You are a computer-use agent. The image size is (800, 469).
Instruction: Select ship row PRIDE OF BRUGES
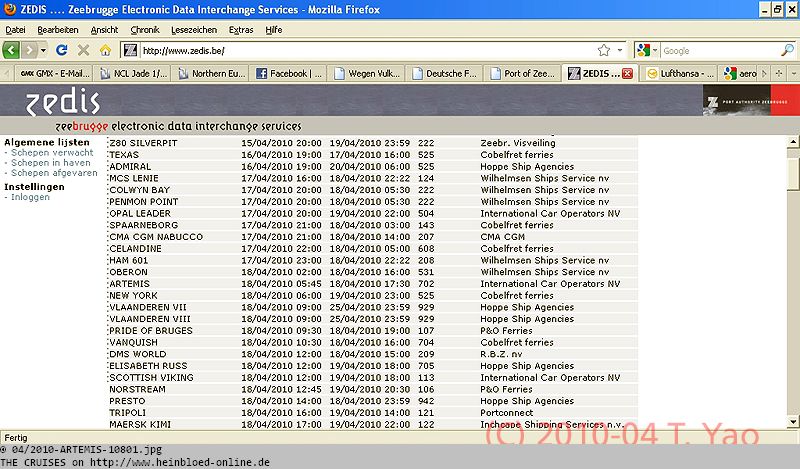[372, 331]
